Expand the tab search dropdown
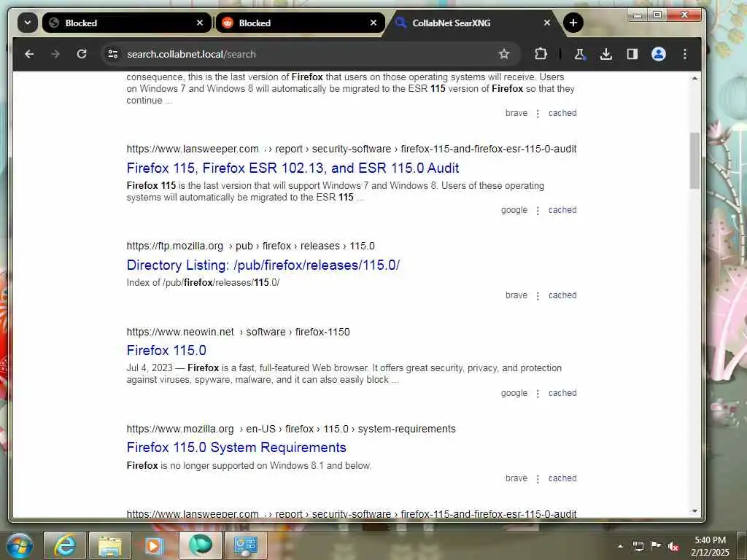The height and width of the screenshot is (560, 747). point(28,23)
